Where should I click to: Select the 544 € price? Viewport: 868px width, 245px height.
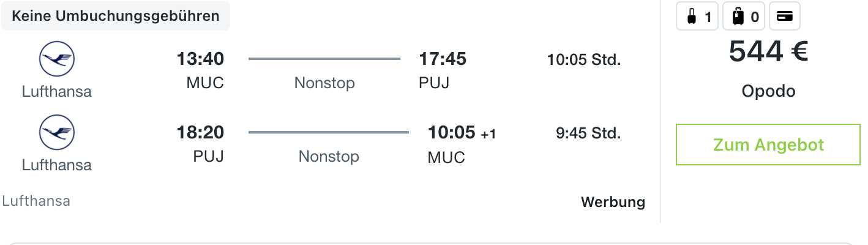[768, 51]
